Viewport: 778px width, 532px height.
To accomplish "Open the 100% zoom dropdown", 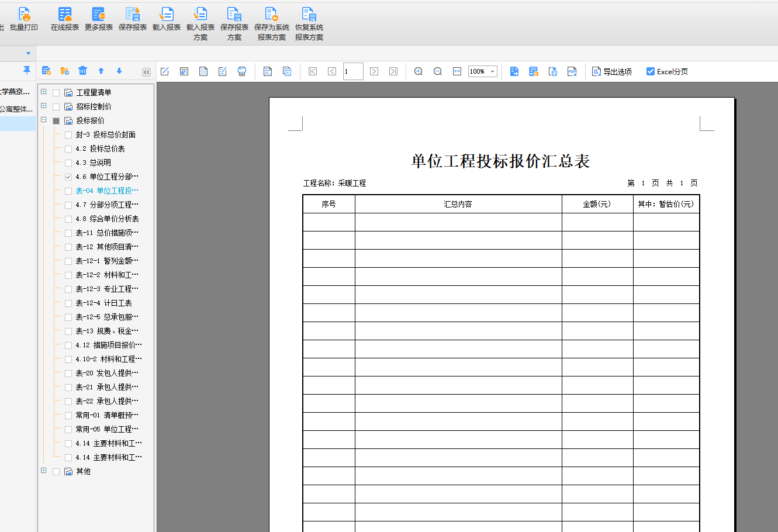I will pos(493,71).
